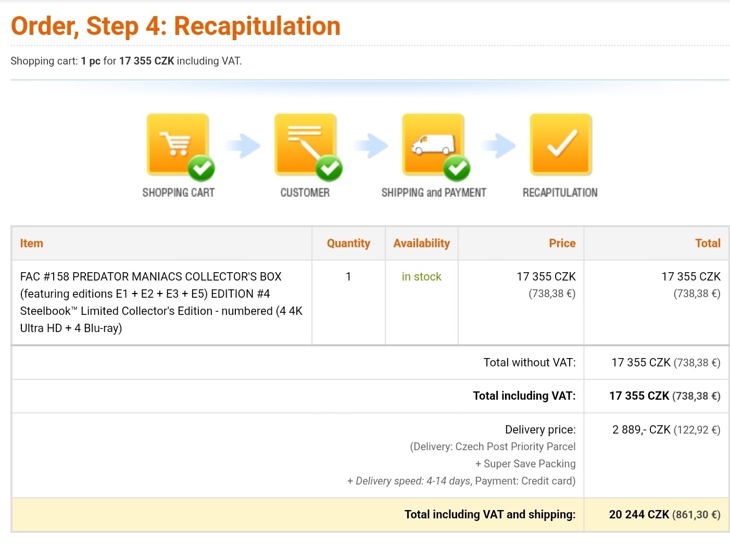Click the RECAPITULATION step label
The width and height of the screenshot is (730, 560).
pyautogui.click(x=560, y=193)
